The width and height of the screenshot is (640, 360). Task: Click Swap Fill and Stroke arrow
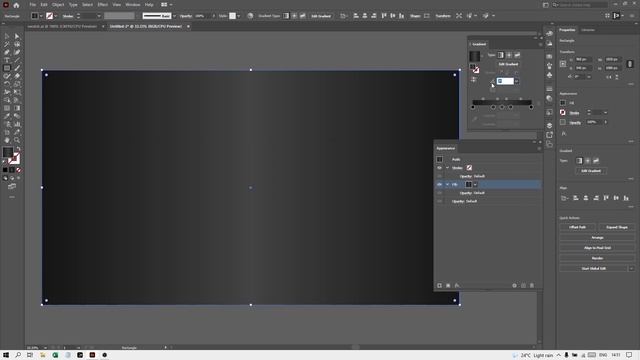click(x=18, y=149)
